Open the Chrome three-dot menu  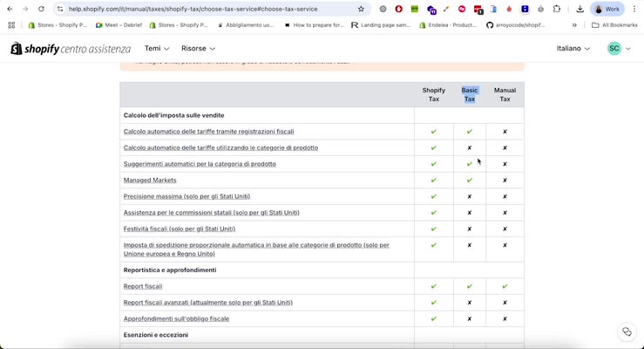(x=634, y=9)
